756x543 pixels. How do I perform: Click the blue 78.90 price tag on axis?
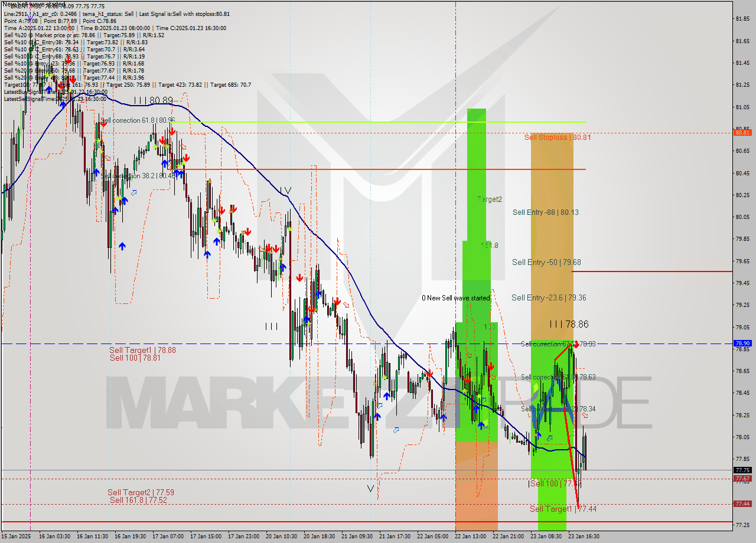pos(742,343)
